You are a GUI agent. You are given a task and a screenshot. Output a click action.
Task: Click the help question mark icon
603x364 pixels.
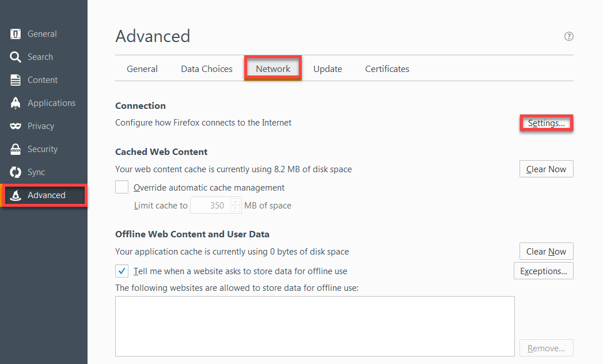(568, 36)
